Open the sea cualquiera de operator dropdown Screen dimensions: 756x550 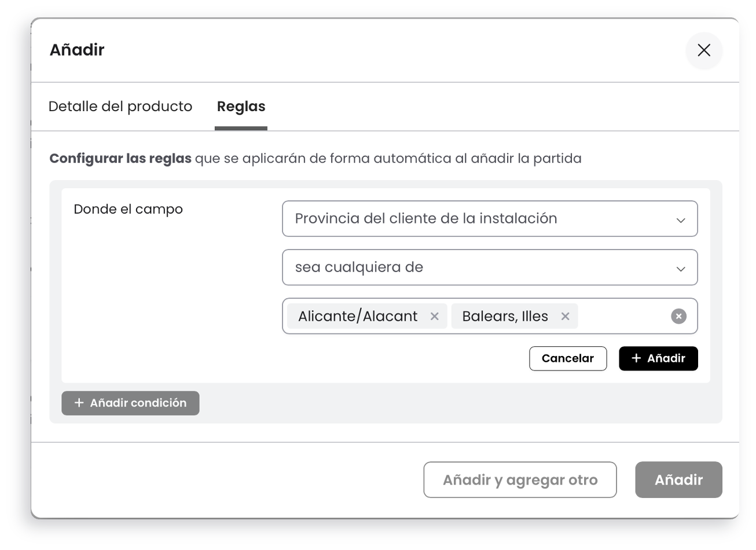490,267
